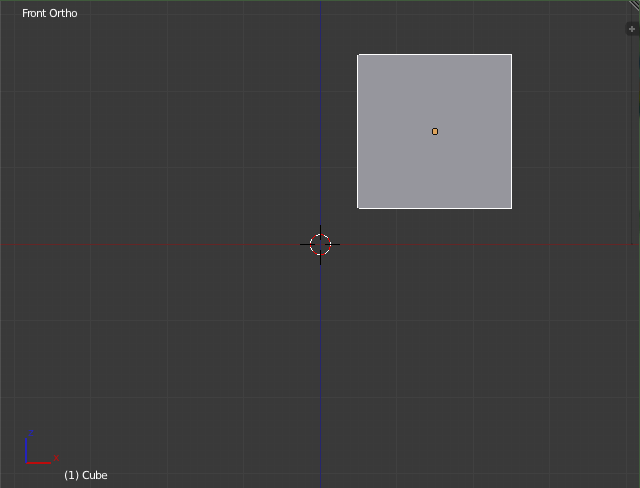Click the top-left corner of the cube
Screen dimensions: 640x488
[358, 54]
